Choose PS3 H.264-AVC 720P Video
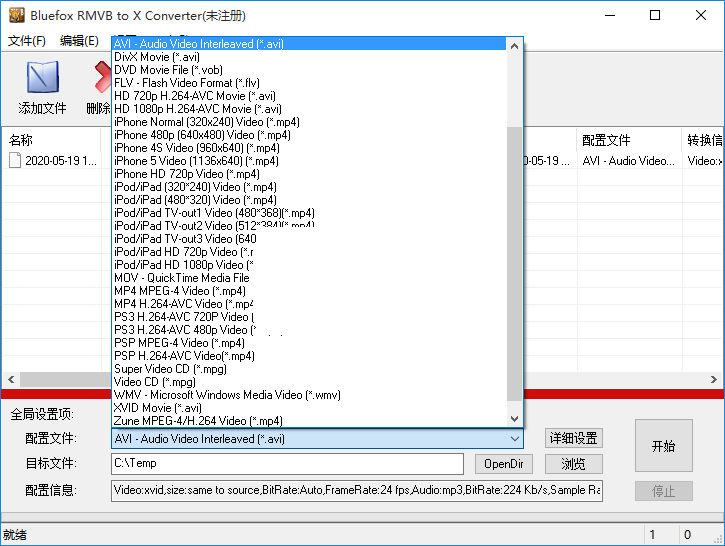Image resolution: width=725 pixels, height=546 pixels. [309, 317]
